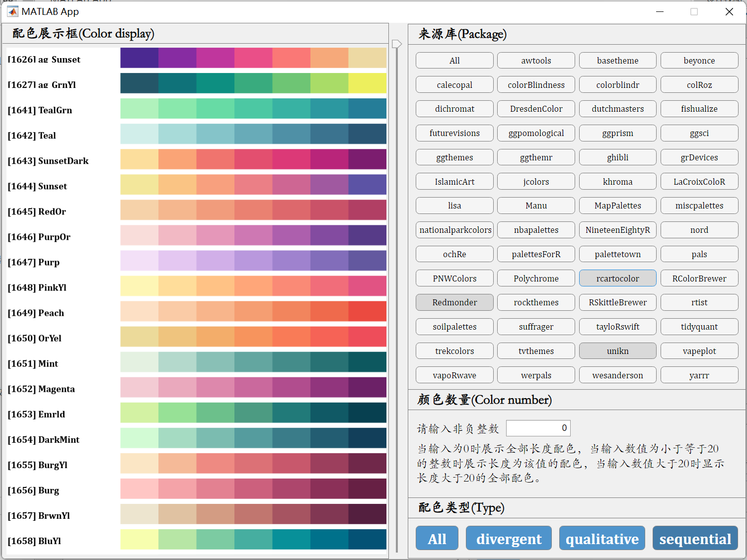Click the red last swatch of Peach palette
The image size is (747, 560).
tap(368, 311)
